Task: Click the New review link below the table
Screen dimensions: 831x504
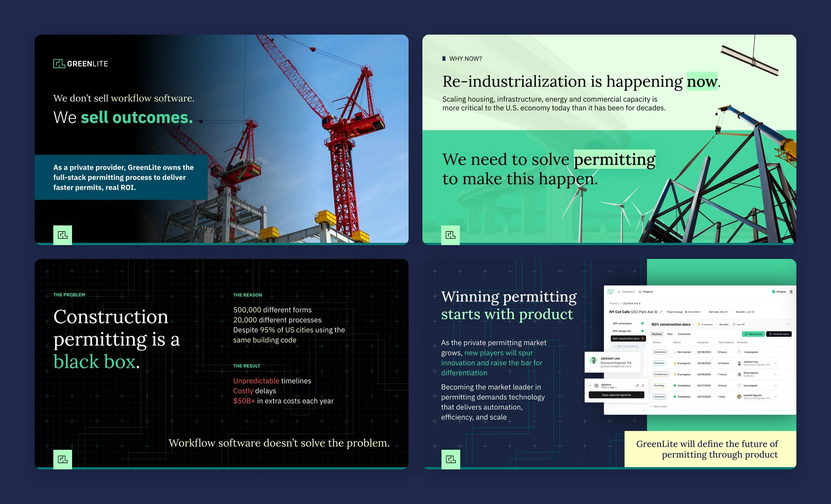Action: pyautogui.click(x=658, y=406)
